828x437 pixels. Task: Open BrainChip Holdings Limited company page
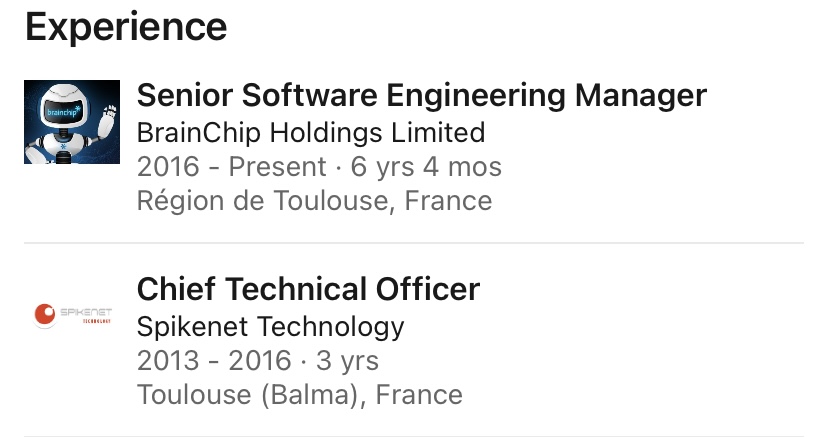pos(310,132)
